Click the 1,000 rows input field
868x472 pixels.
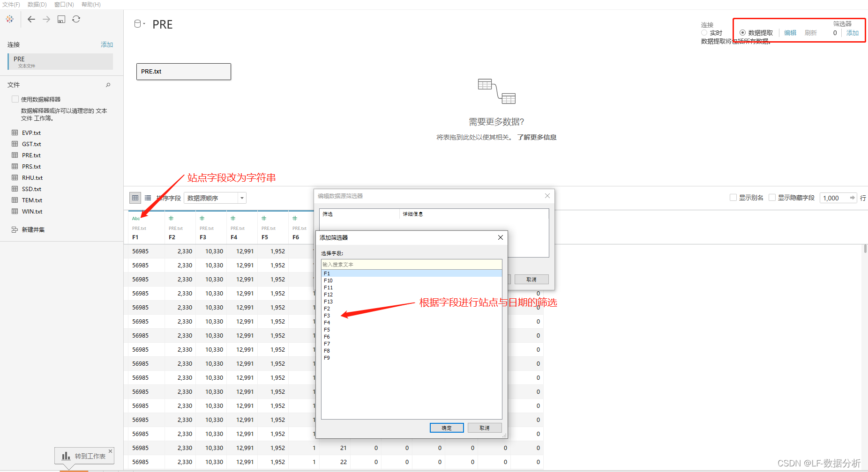point(834,198)
